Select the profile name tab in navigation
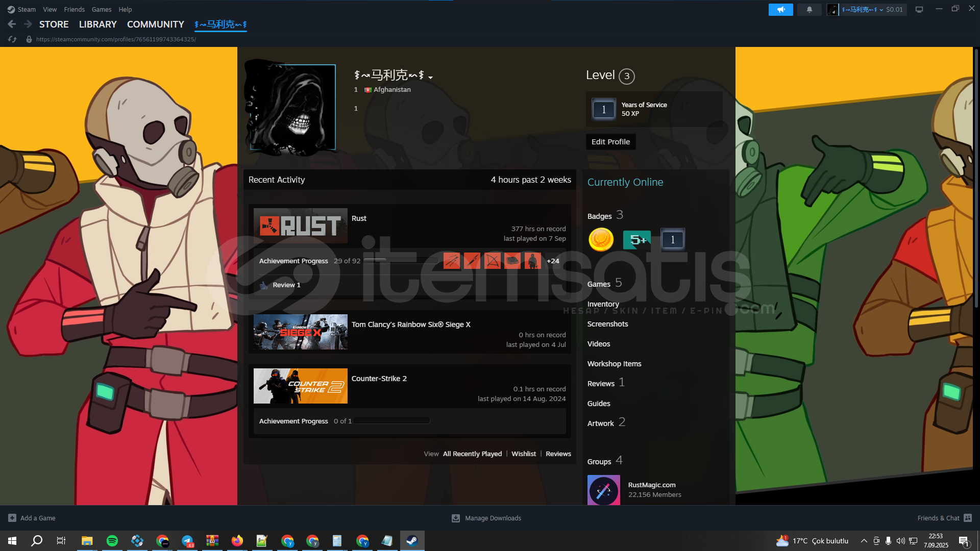The image size is (980, 551). point(220,24)
